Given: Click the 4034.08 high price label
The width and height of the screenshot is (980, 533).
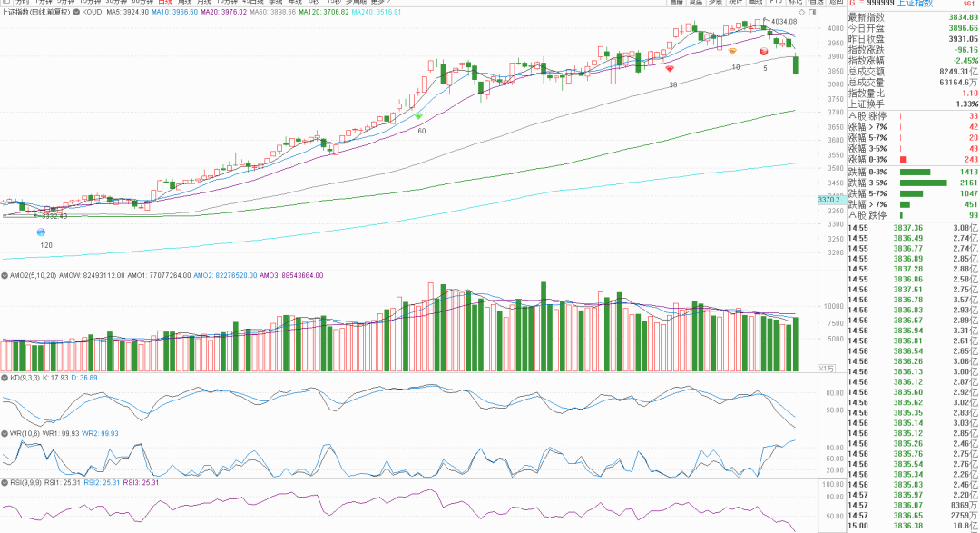Looking at the screenshot, I should pos(784,21).
